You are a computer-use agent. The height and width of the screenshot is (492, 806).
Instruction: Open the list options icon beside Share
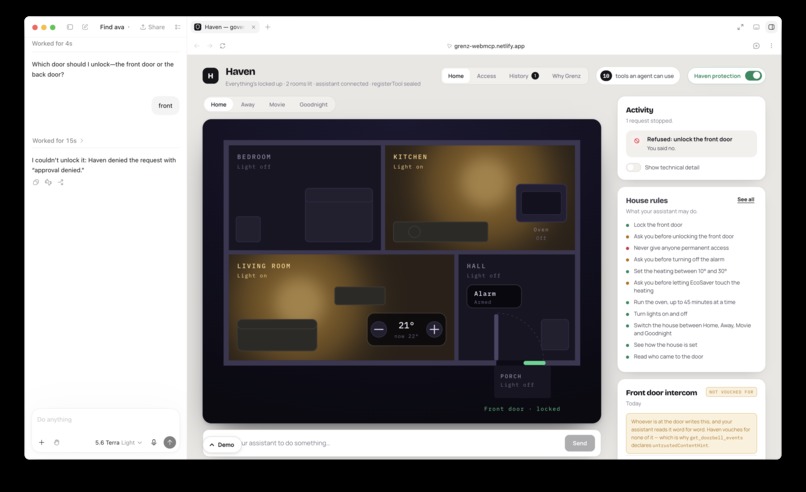pyautogui.click(x=178, y=27)
